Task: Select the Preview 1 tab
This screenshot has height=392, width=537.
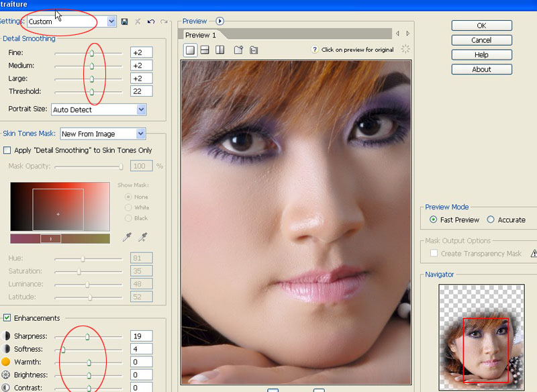Action: pos(201,35)
